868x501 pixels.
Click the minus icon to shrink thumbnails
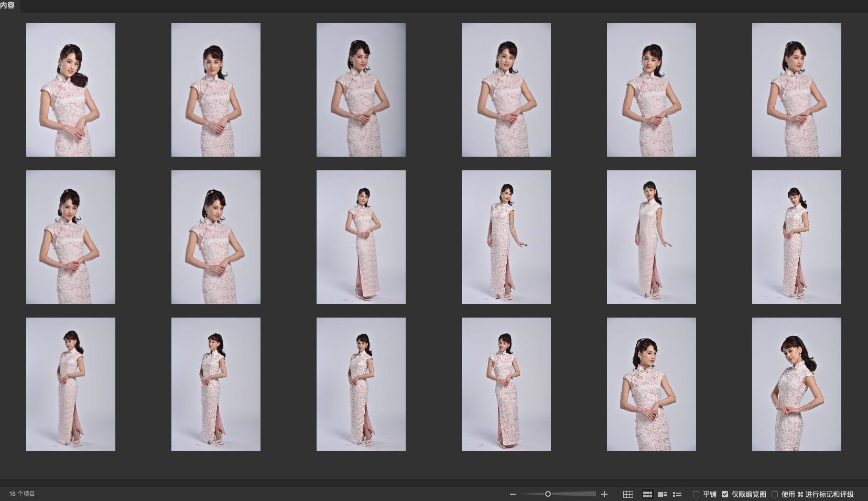[513, 494]
